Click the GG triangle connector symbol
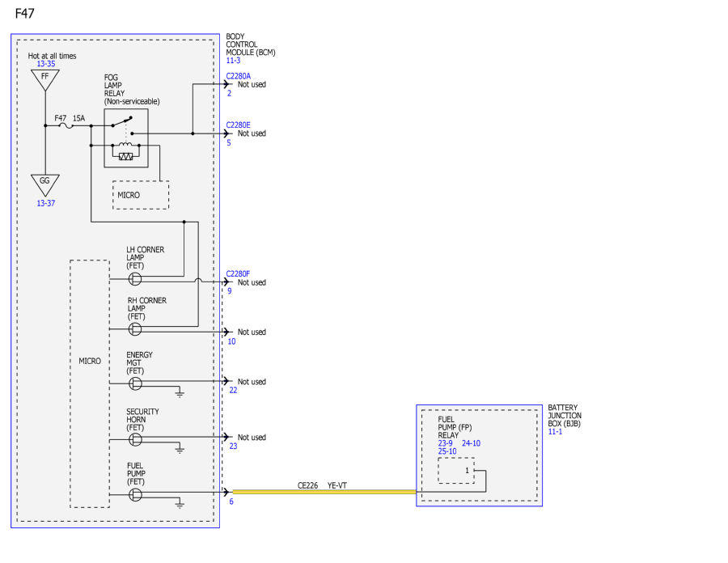The image size is (728, 563). click(x=45, y=185)
